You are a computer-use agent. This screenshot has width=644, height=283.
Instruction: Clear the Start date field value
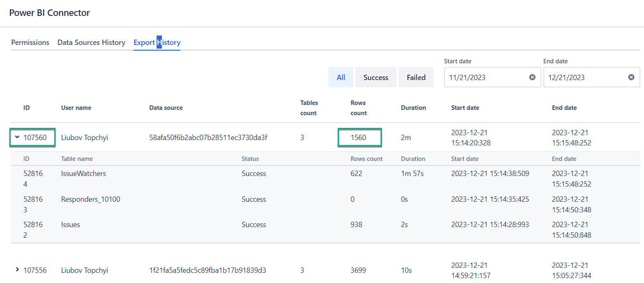coord(532,77)
